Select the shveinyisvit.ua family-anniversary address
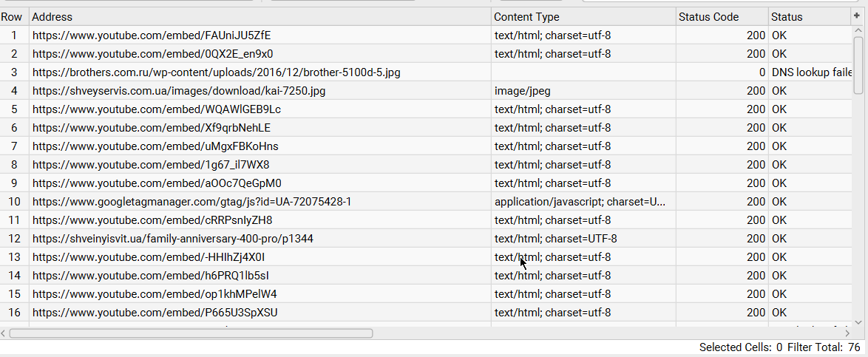The image size is (868, 357). click(x=173, y=239)
